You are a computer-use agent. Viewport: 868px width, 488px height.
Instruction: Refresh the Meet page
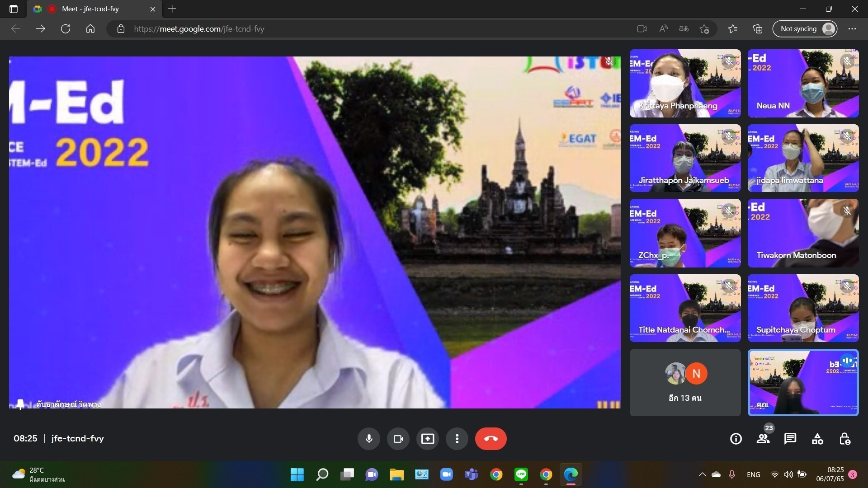[66, 29]
